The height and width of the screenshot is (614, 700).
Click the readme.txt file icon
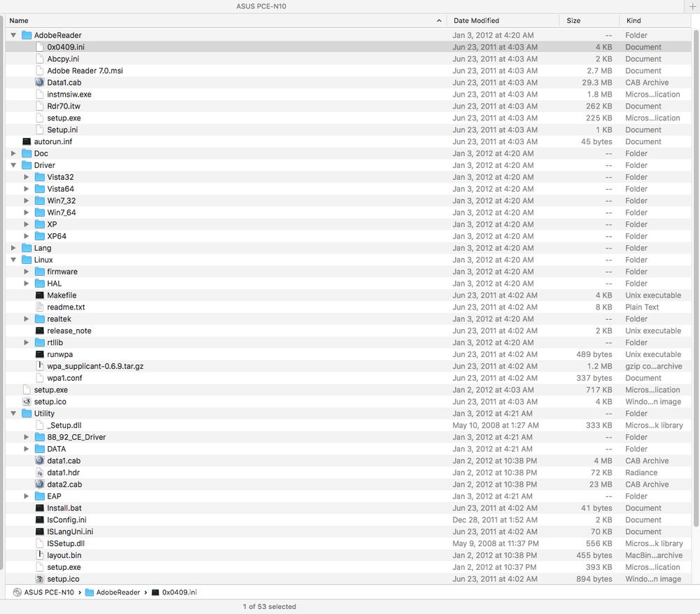point(40,307)
